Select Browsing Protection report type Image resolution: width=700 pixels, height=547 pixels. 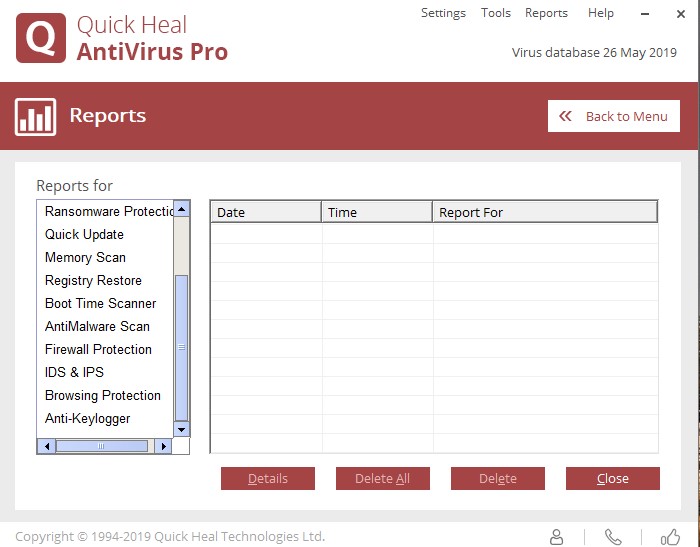103,395
